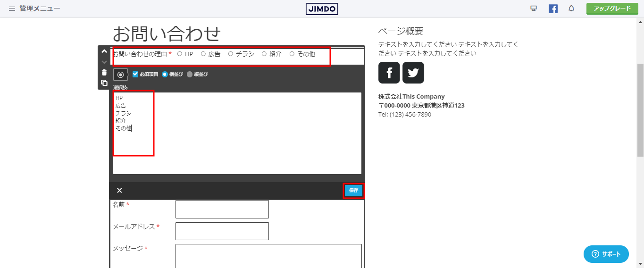Click the radio-button field type icon
Screen dimensions: 644x268
(x=120, y=75)
